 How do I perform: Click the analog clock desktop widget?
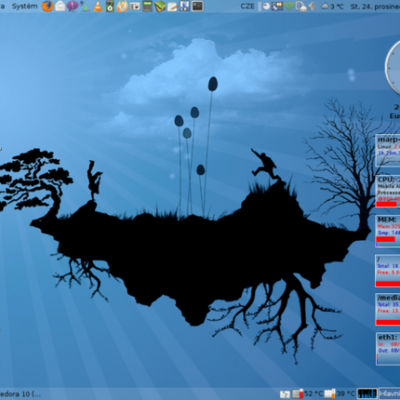(393, 68)
